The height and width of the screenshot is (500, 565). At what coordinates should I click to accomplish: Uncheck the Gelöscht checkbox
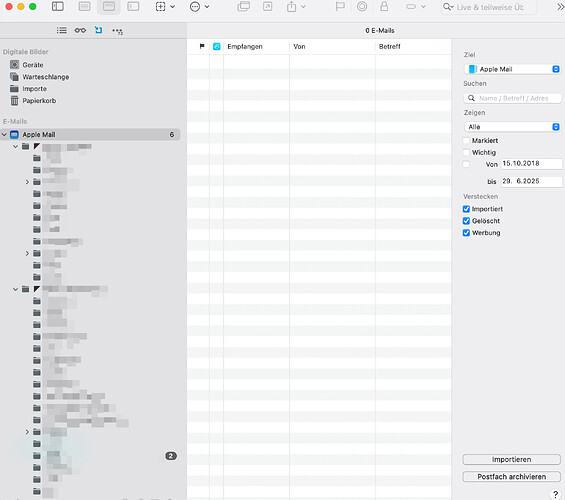click(466, 221)
